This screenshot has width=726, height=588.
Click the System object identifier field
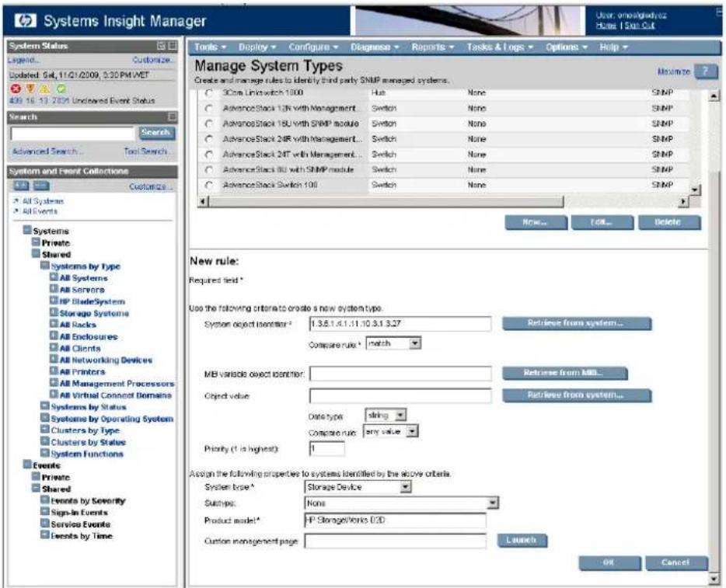[x=400, y=324]
